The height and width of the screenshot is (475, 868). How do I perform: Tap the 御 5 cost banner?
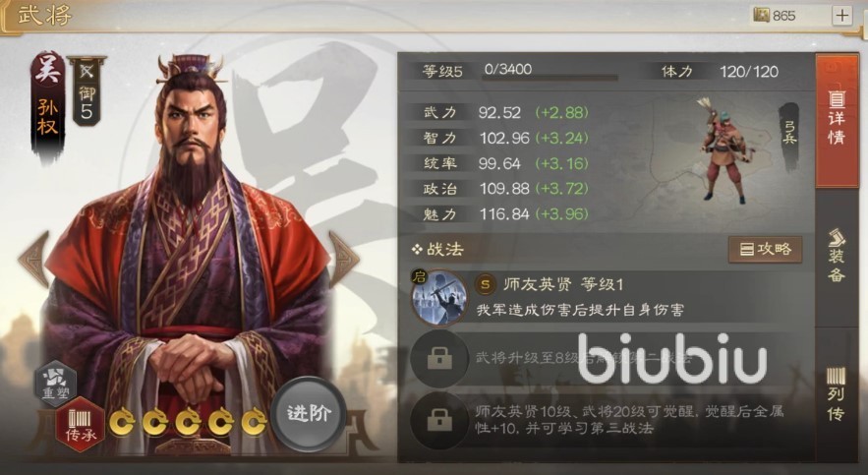pos(87,91)
